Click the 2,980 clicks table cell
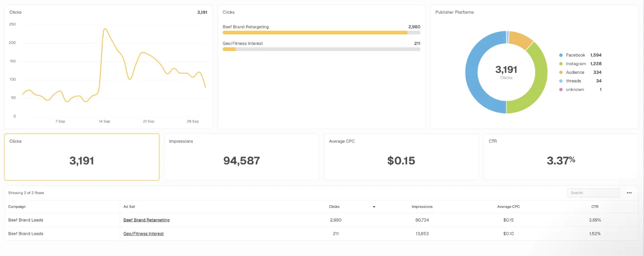The image size is (644, 256). pos(336,220)
